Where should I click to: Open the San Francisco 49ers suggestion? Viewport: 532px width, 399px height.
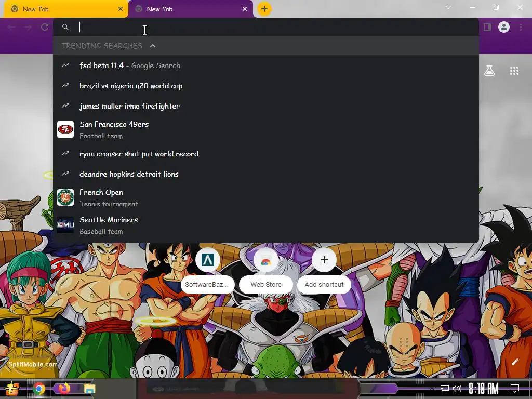(x=265, y=129)
